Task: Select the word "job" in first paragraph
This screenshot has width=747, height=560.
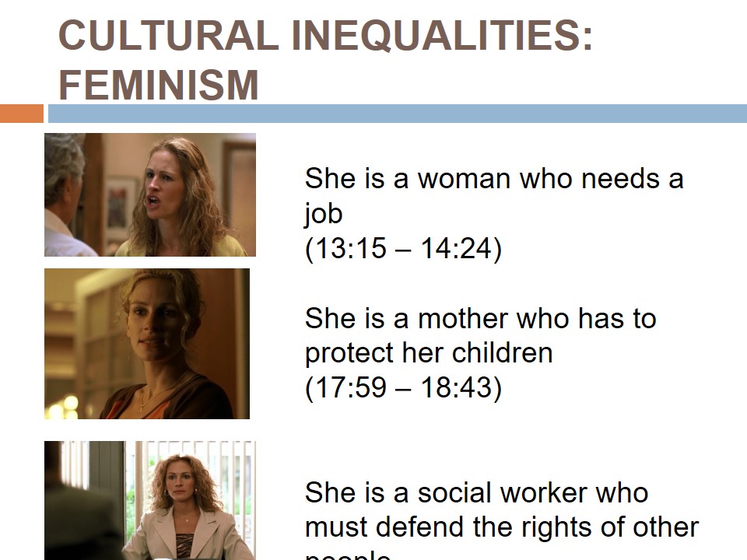Action: [324, 214]
